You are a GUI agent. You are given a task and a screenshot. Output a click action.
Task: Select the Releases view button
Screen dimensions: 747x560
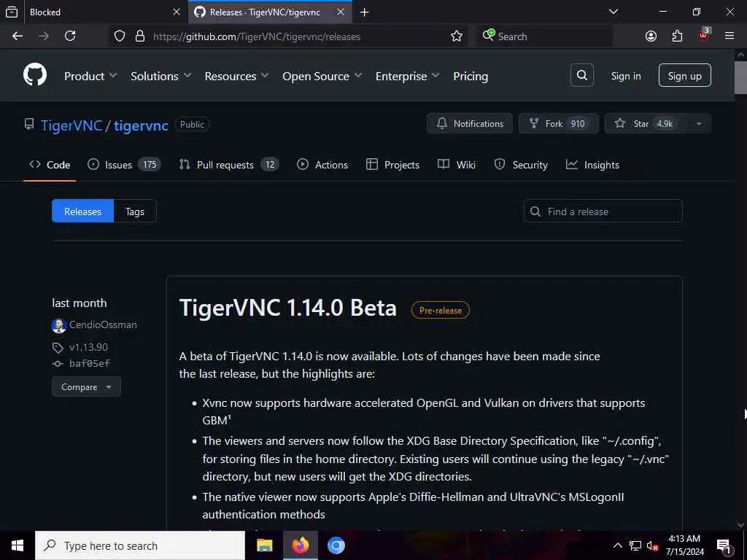[83, 211]
